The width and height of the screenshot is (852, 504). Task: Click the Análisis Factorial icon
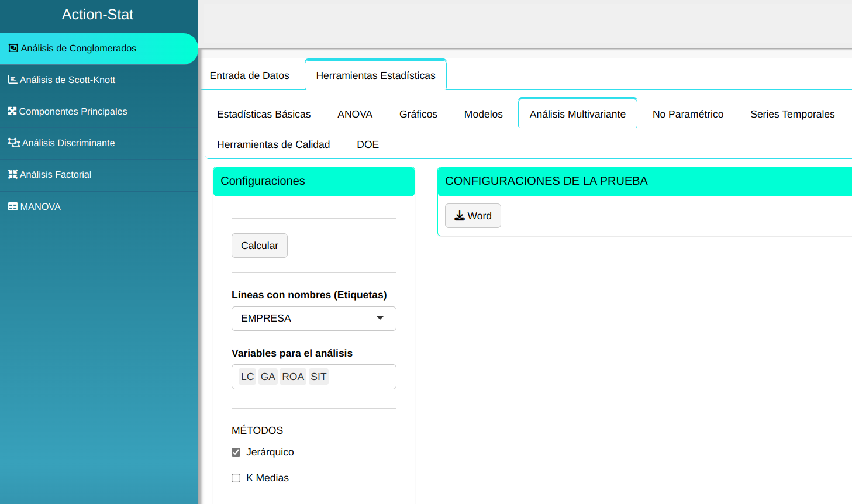[x=12, y=174]
